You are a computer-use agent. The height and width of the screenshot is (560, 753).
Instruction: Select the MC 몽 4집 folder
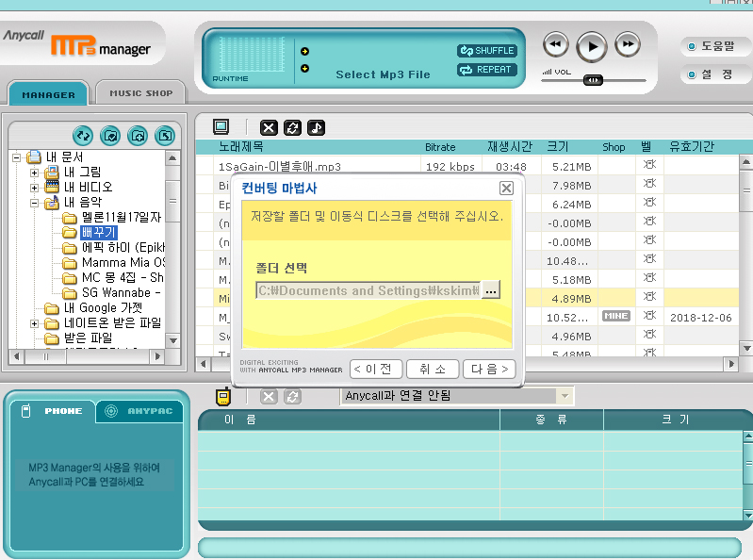123,277
